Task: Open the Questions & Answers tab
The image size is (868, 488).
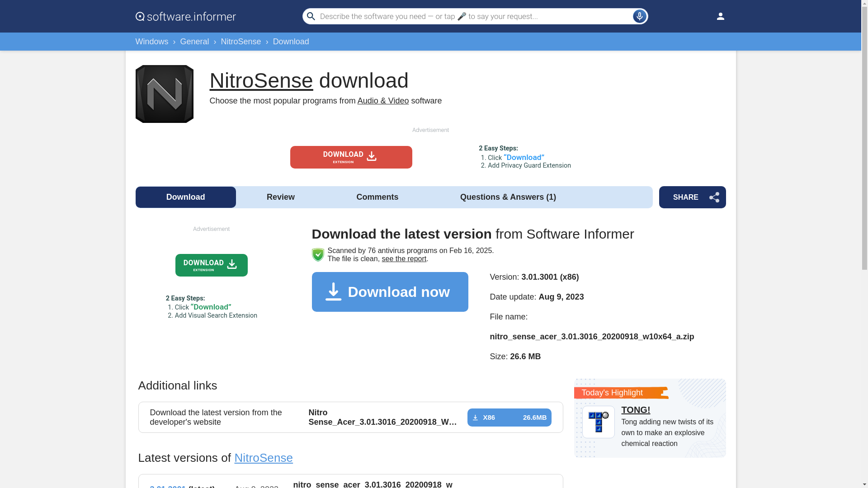Action: [508, 197]
